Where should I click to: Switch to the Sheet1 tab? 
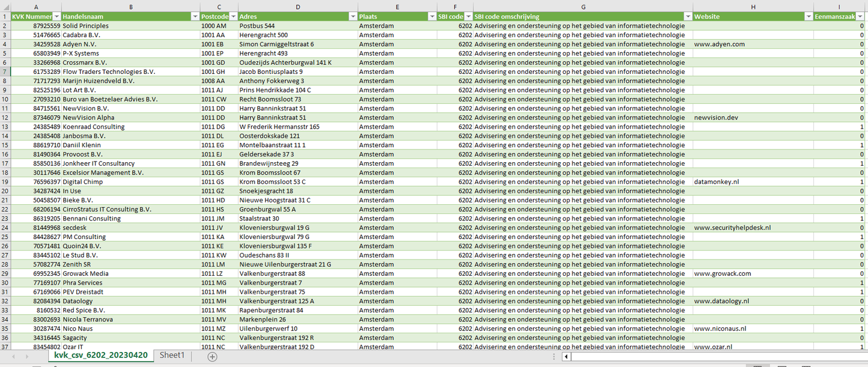tap(172, 355)
